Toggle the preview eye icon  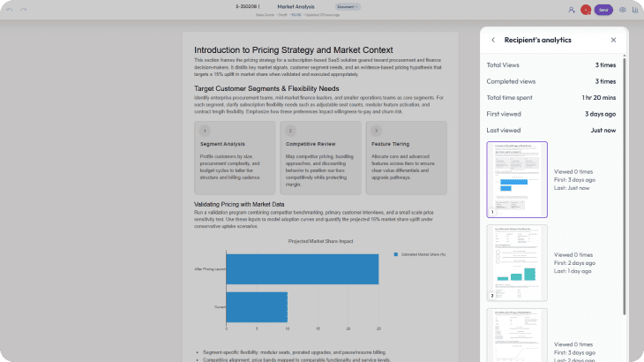623,10
